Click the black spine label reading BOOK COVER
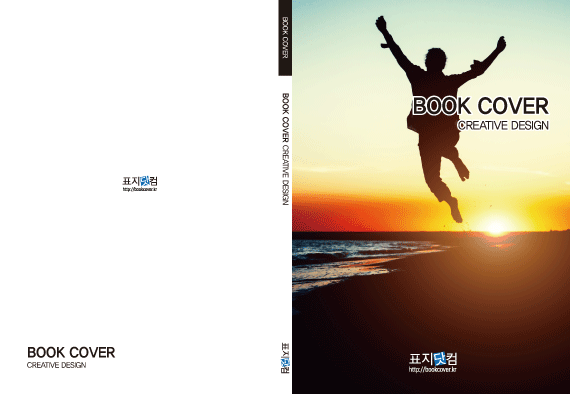This screenshot has height=394, width=570. coord(285,38)
